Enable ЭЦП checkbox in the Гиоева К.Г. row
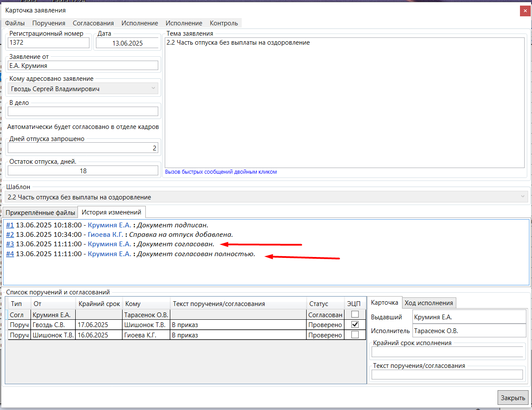This screenshot has height=410, width=532. point(355,335)
